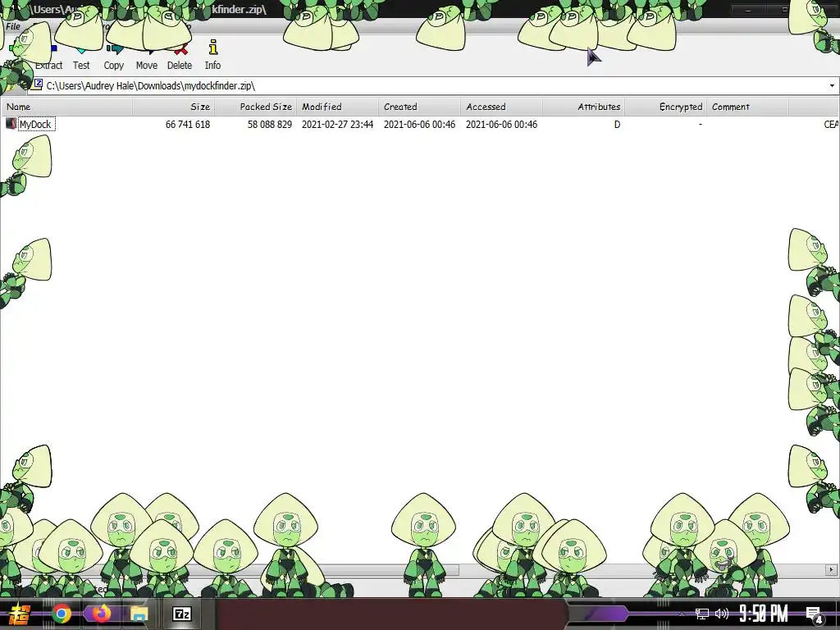Click the Move toolbar button
Image resolution: width=840 pixels, height=630 pixels.
[146, 55]
